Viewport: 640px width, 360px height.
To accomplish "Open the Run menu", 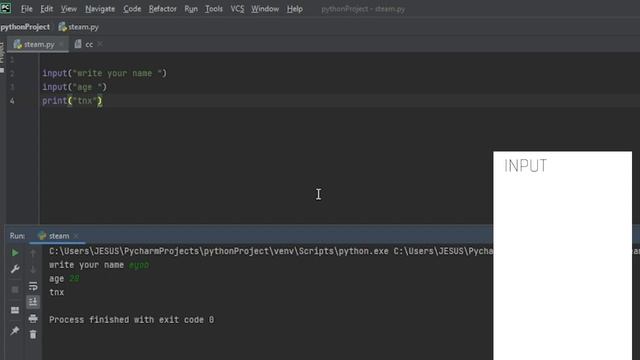I will [191, 9].
